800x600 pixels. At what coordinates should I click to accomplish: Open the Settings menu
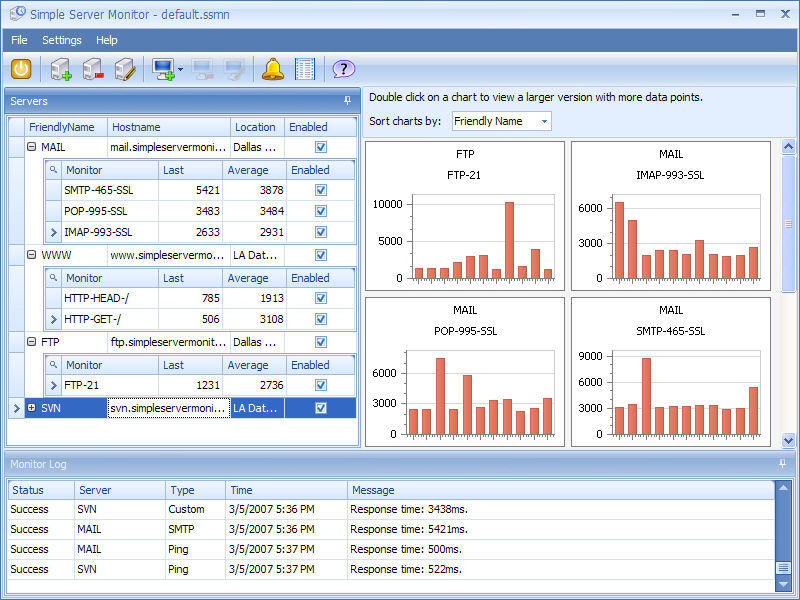(x=62, y=40)
